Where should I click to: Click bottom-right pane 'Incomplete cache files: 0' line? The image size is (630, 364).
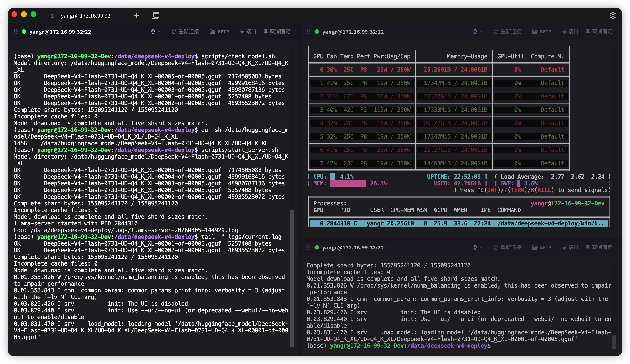[348, 272]
